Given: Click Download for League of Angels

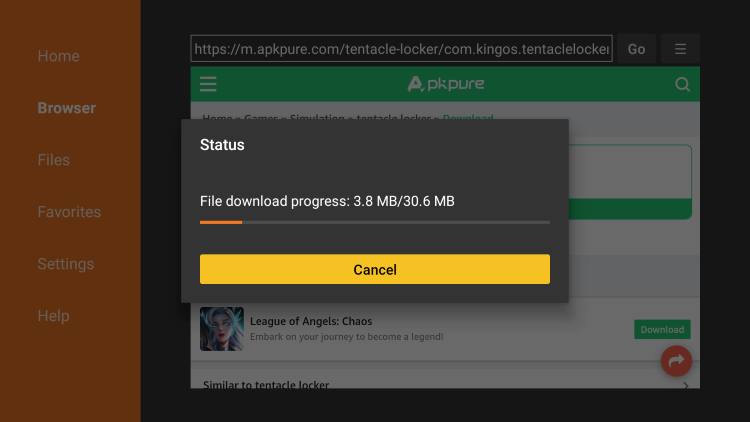Looking at the screenshot, I should tap(662, 329).
